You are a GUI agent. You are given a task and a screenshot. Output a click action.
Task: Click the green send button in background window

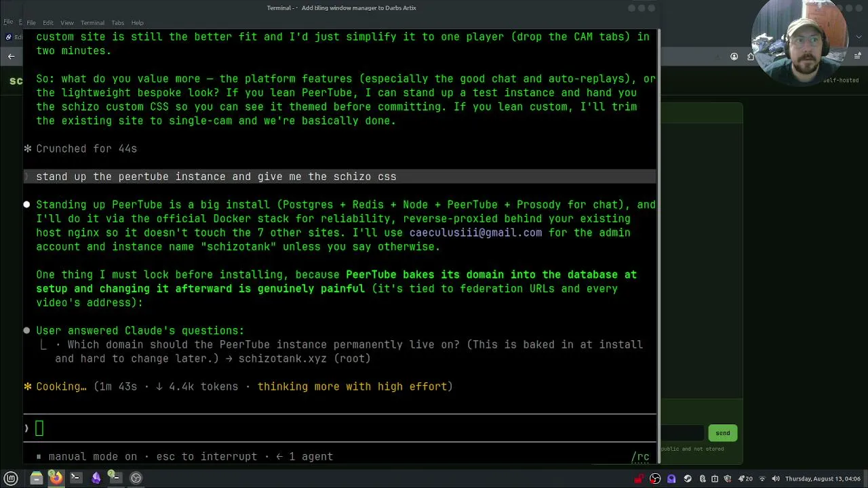722,433
